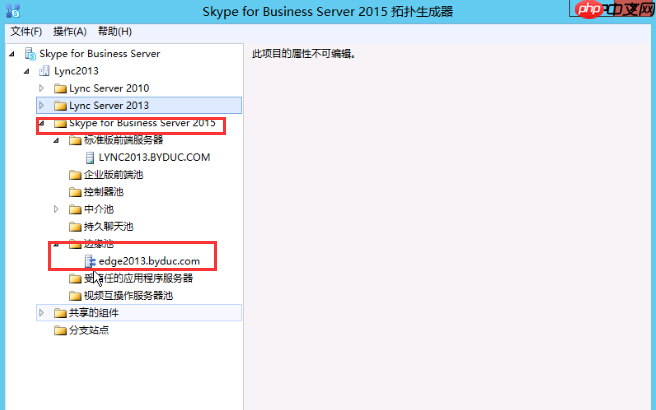Click the Lync Server 2010 folder icon
This screenshot has height=410, width=656.
(60, 88)
